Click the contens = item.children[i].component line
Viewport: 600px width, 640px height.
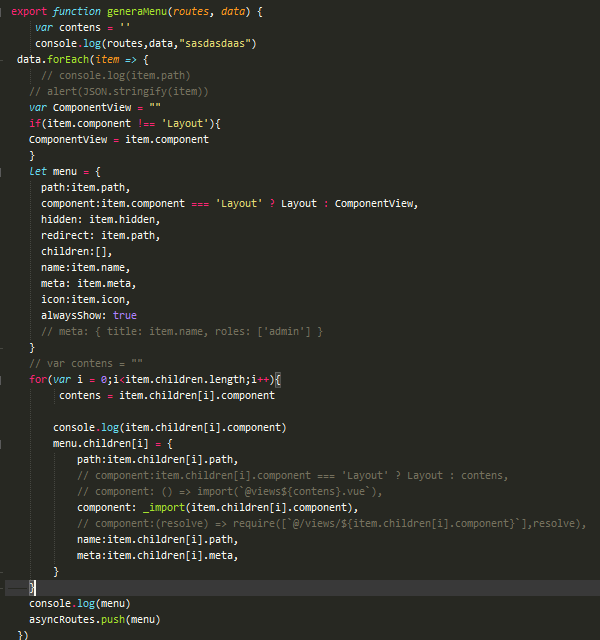167,396
